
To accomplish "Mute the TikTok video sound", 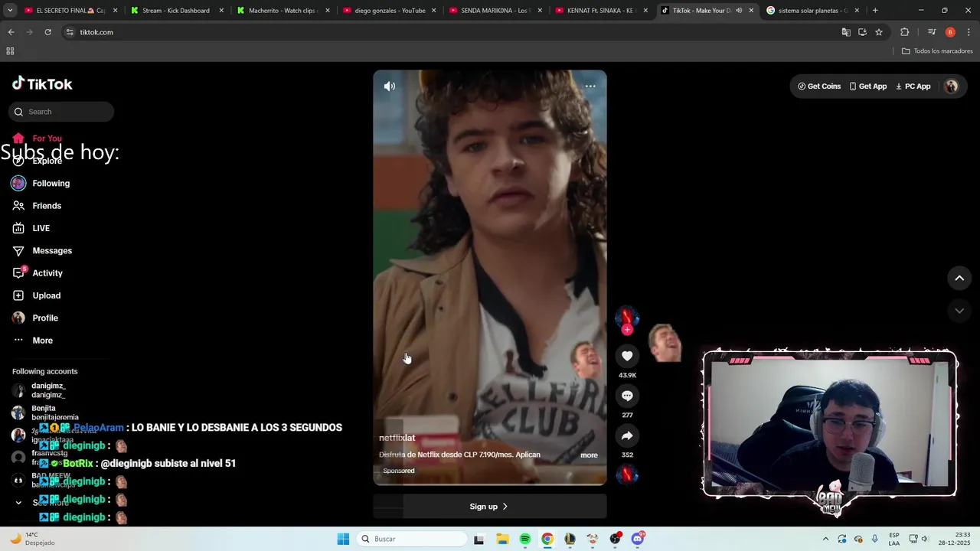I will click(390, 86).
